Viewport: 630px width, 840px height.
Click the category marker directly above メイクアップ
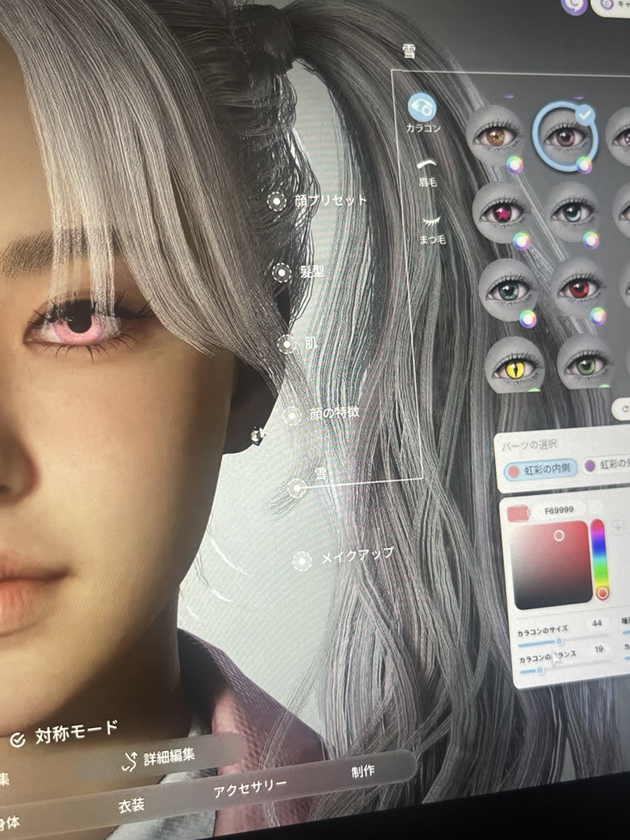pyautogui.click(x=297, y=487)
